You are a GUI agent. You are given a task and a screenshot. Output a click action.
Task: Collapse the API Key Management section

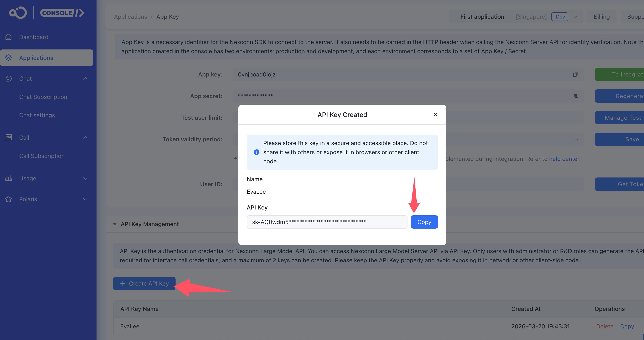(115, 224)
